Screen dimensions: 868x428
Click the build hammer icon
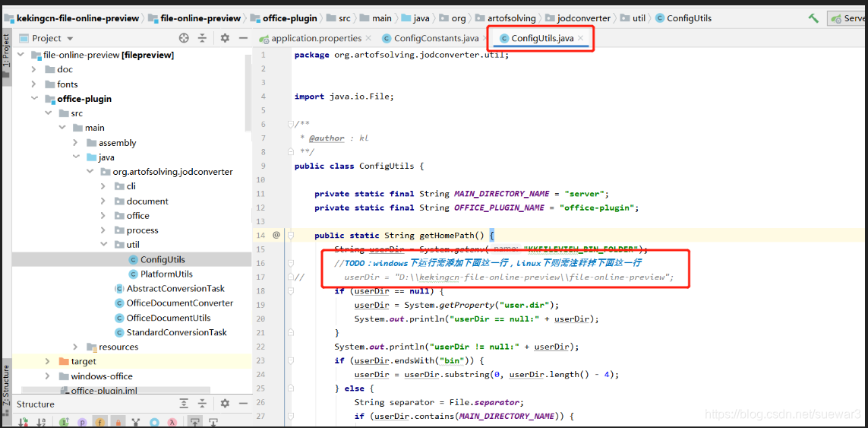(813, 18)
